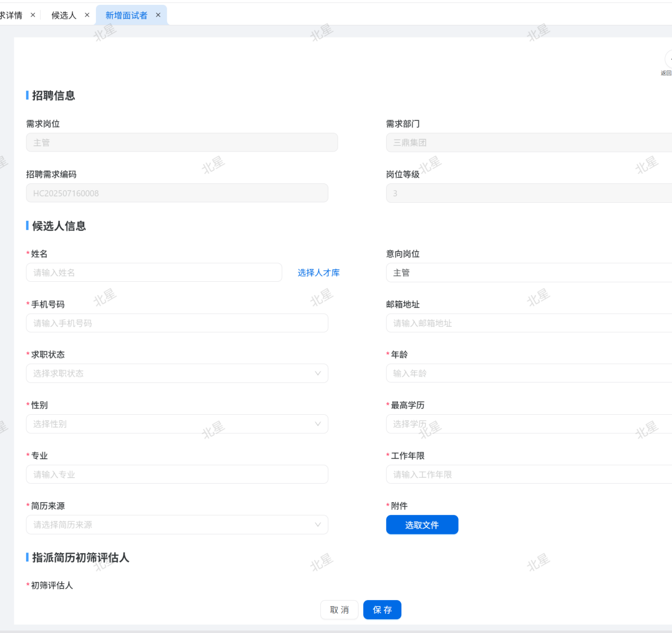Click the 手机号码 input field
Screen dimensions: 672x633
click(x=177, y=323)
